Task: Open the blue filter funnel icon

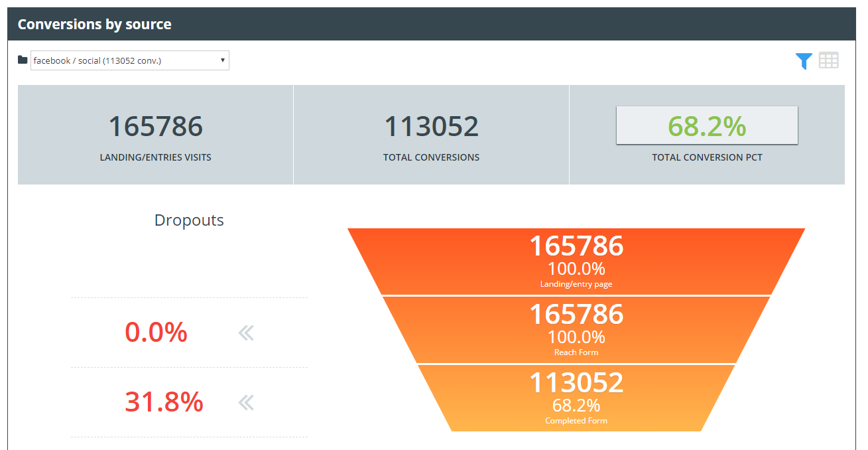Action: pos(804,61)
